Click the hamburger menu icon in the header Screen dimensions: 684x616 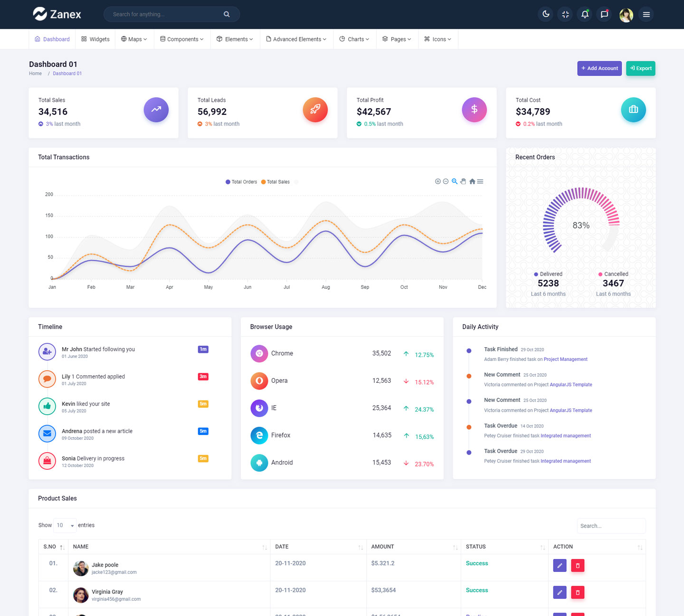click(646, 14)
